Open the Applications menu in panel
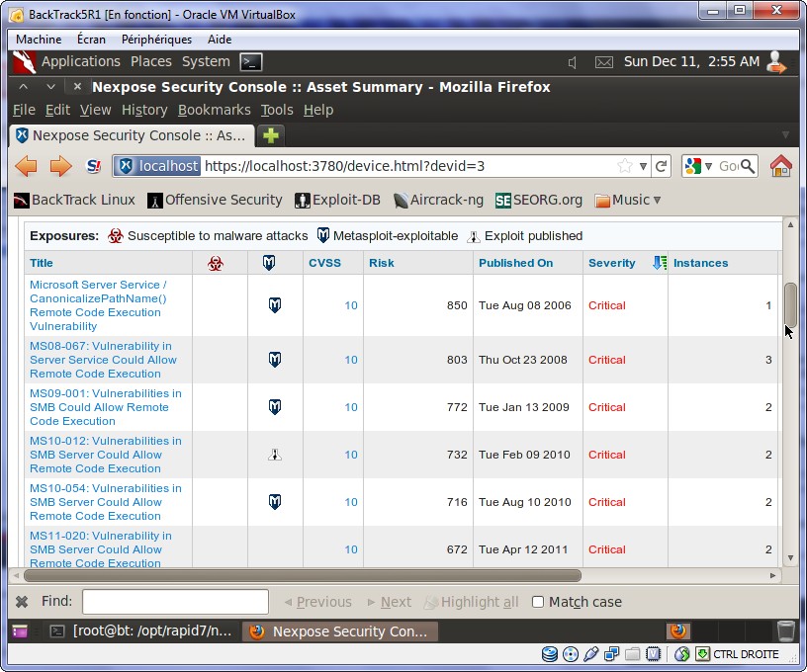 pyautogui.click(x=81, y=61)
